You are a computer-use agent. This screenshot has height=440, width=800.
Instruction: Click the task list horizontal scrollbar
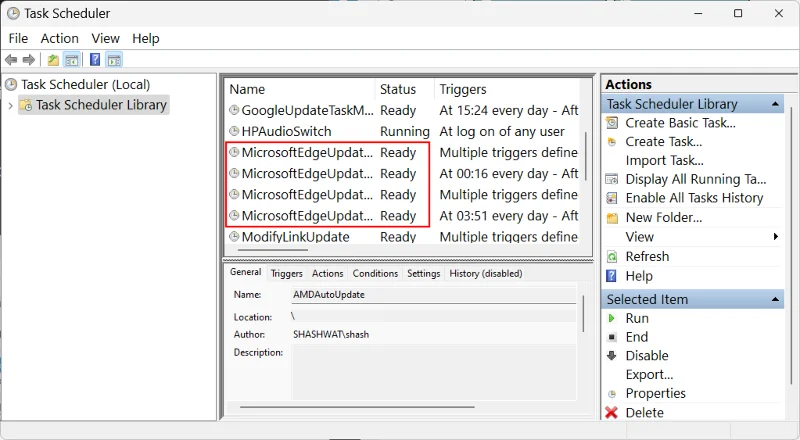click(273, 250)
